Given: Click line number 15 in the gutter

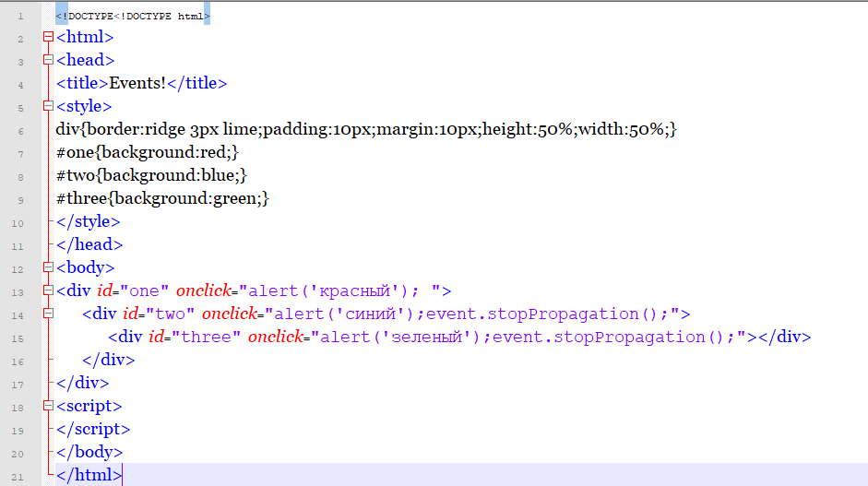Looking at the screenshot, I should 19,338.
